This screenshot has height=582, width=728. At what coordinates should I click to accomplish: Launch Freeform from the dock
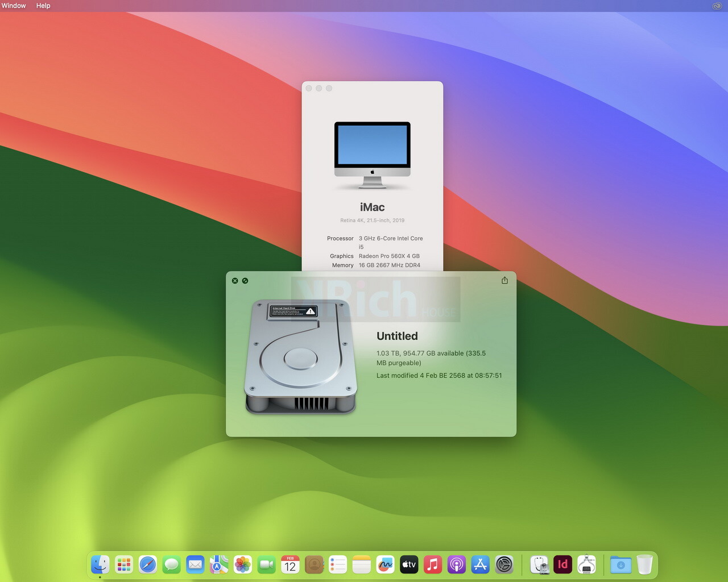click(x=385, y=564)
